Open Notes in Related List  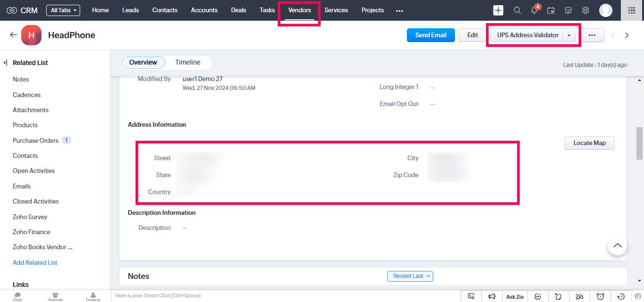tap(21, 79)
